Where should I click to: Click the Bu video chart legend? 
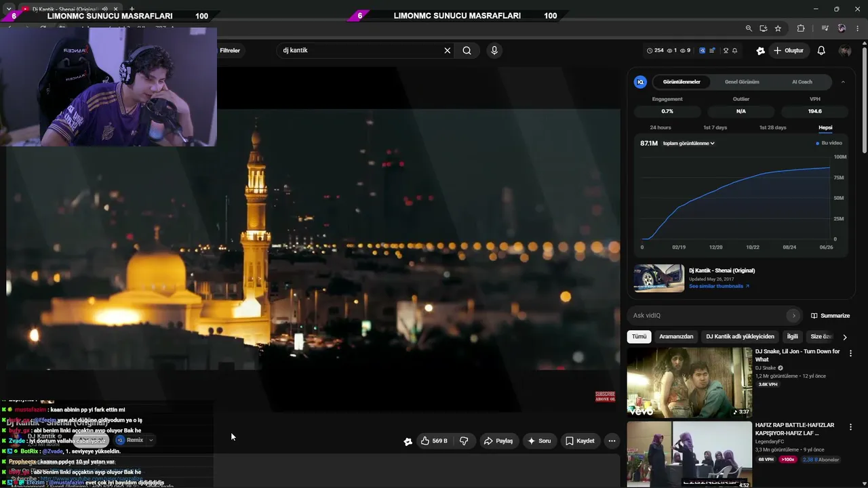(829, 143)
